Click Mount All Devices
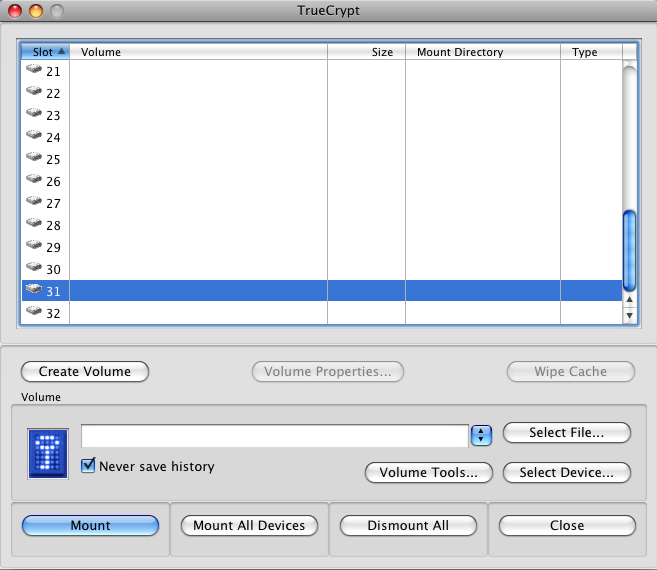The image size is (657, 570). tap(249, 525)
